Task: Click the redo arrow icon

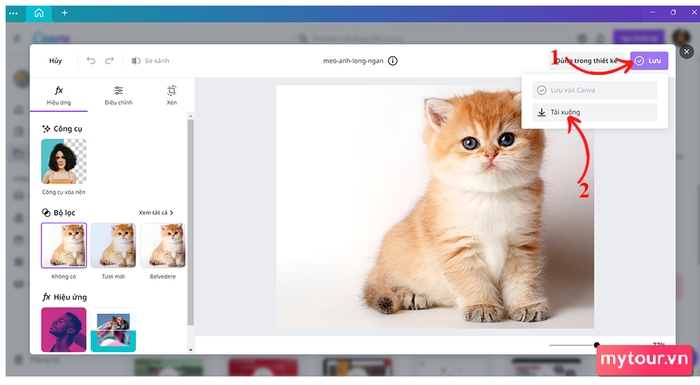Action: pos(109,61)
